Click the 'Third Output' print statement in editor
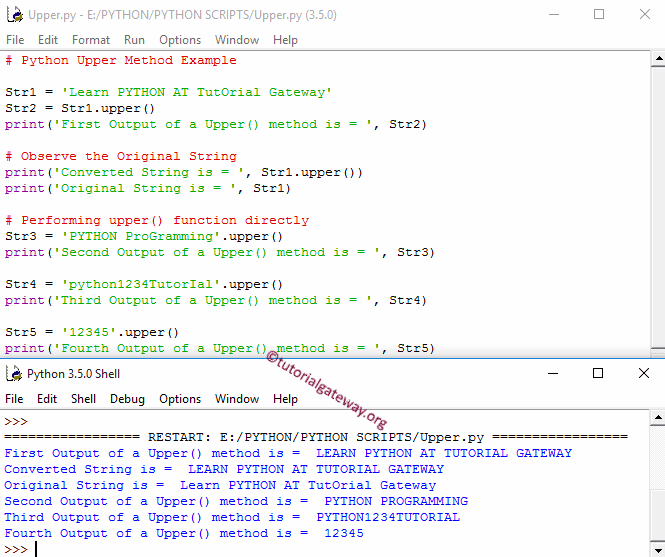665x557 pixels. click(216, 300)
